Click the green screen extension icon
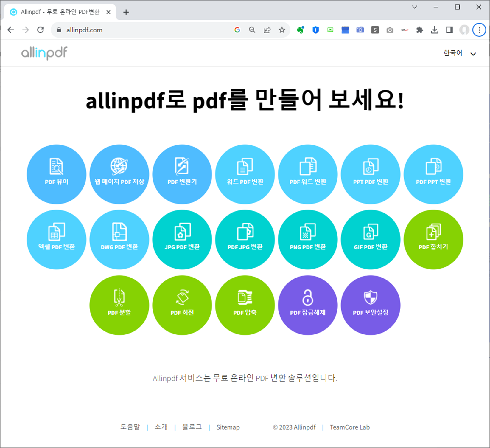490x448 pixels. coord(330,30)
